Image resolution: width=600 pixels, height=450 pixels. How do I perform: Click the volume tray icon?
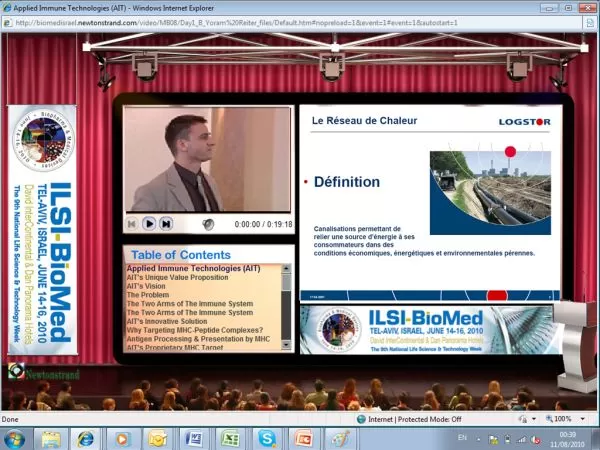pos(535,440)
